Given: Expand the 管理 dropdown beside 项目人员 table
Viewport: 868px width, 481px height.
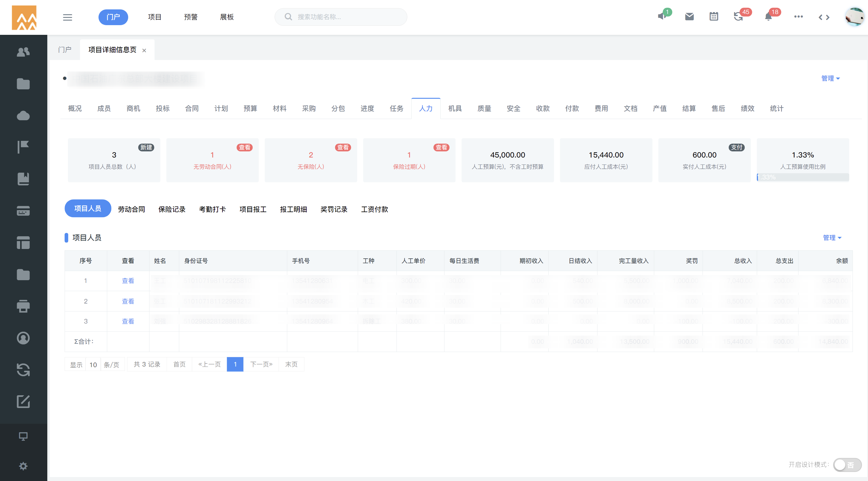Looking at the screenshot, I should coord(832,238).
